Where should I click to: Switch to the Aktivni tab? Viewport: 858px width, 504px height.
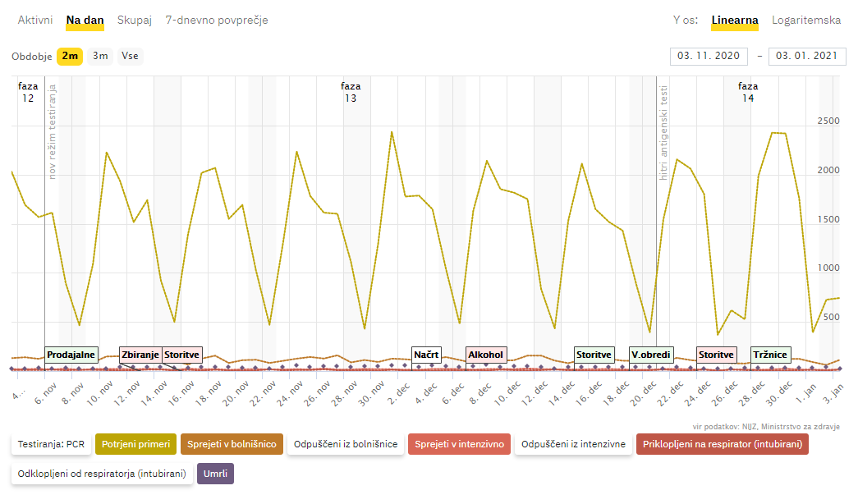click(35, 20)
